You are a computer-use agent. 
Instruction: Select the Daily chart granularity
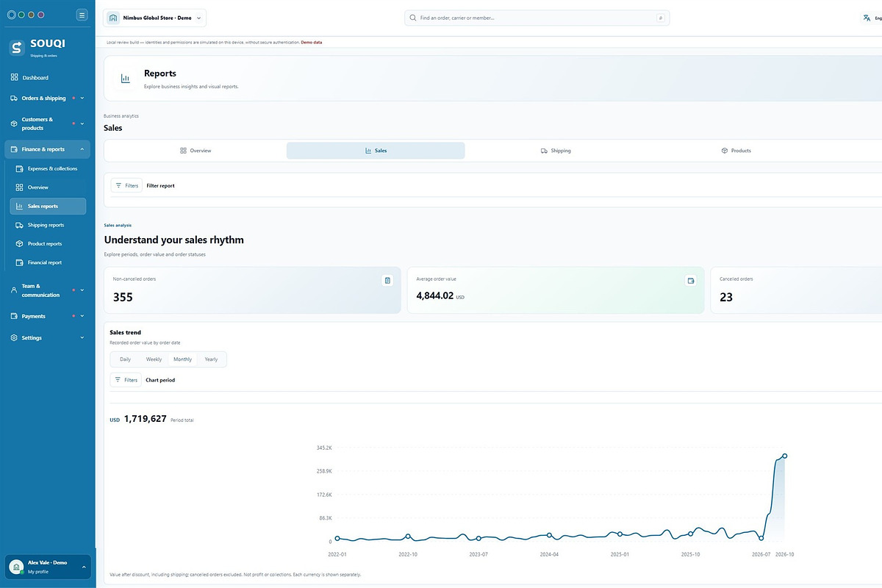pos(126,359)
